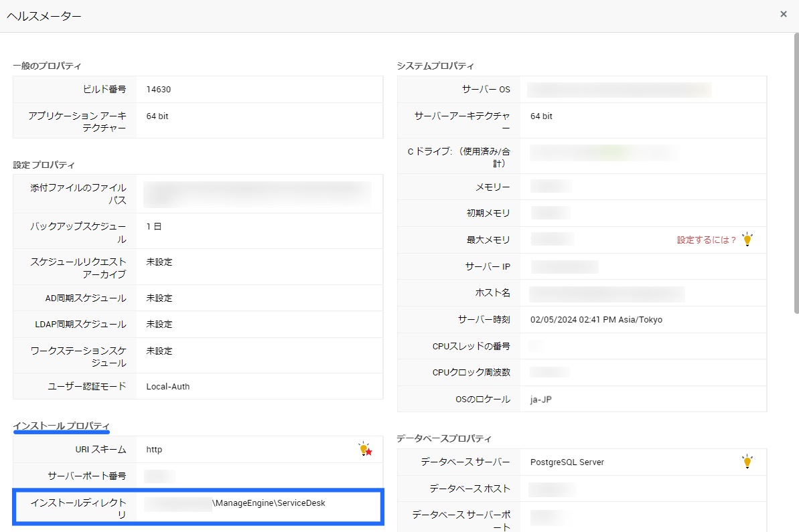
Task: Click the 64 bit value for サーバーアーキテクチャー
Action: tap(541, 116)
